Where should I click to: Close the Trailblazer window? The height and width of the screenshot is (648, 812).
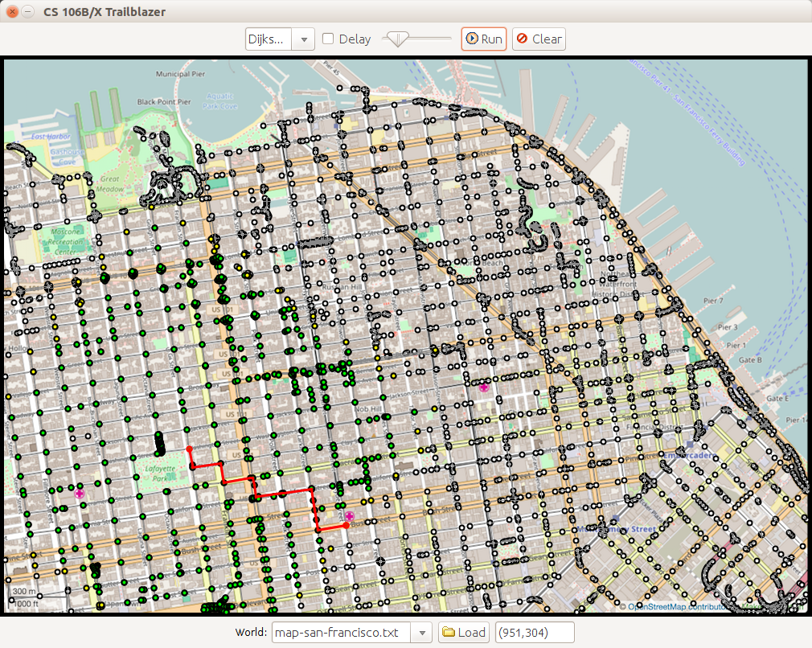pos(12,12)
